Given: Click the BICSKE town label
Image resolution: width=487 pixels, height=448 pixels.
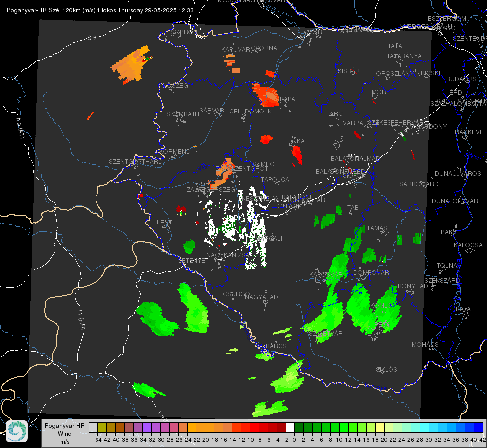Looking at the screenshot, I should pos(432,73).
